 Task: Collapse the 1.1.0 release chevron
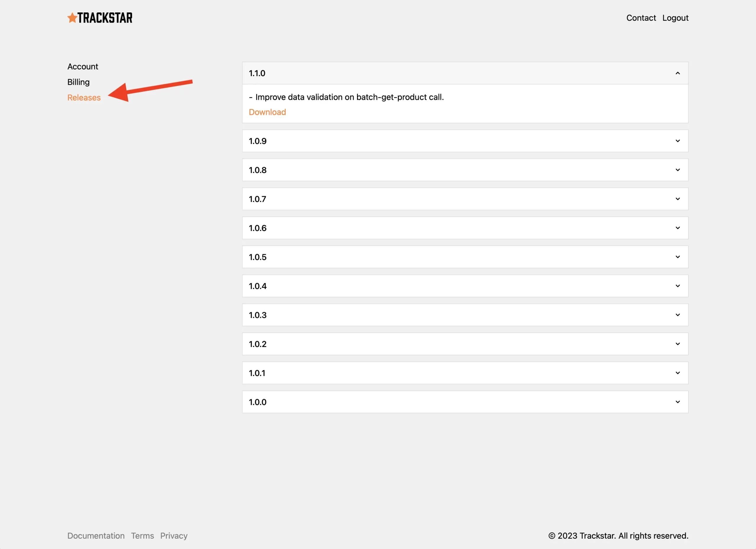(678, 73)
